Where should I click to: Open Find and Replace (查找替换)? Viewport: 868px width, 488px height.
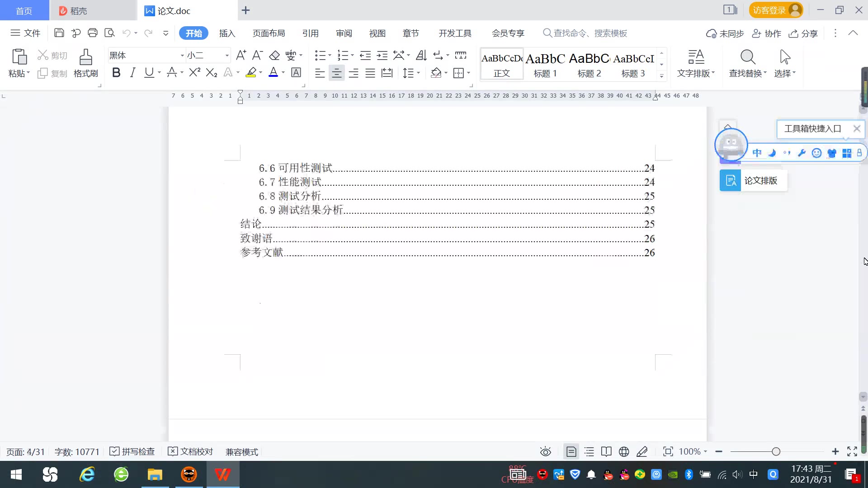[x=748, y=63]
